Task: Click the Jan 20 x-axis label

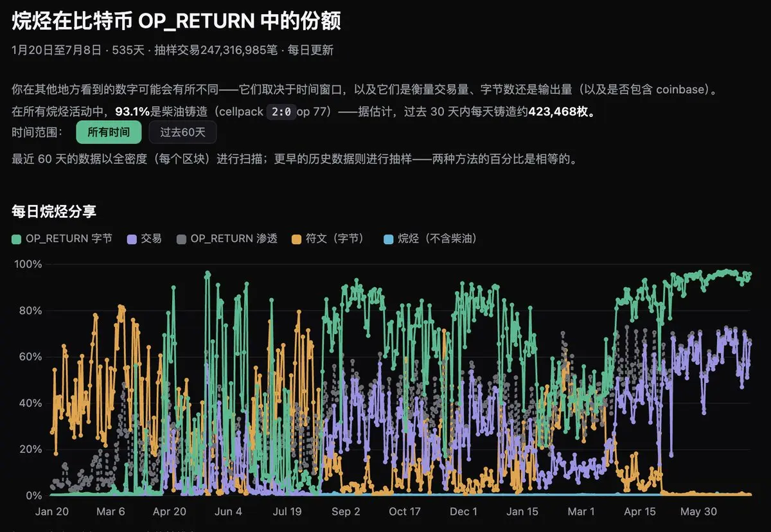Action: 51,511
